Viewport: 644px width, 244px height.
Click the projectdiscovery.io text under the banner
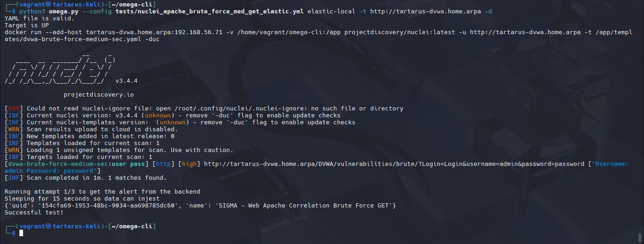click(x=98, y=95)
